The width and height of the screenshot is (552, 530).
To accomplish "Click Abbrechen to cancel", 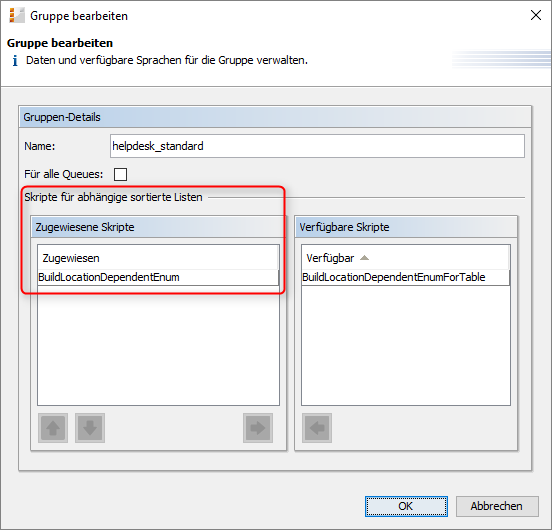I will point(497,506).
